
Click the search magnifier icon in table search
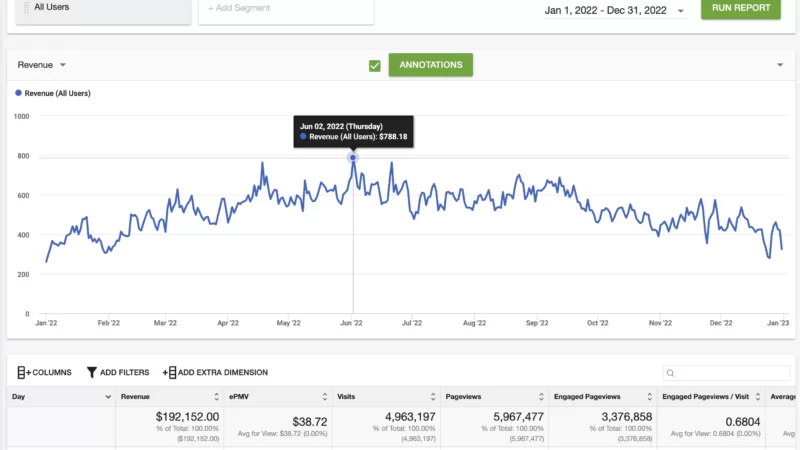point(672,374)
